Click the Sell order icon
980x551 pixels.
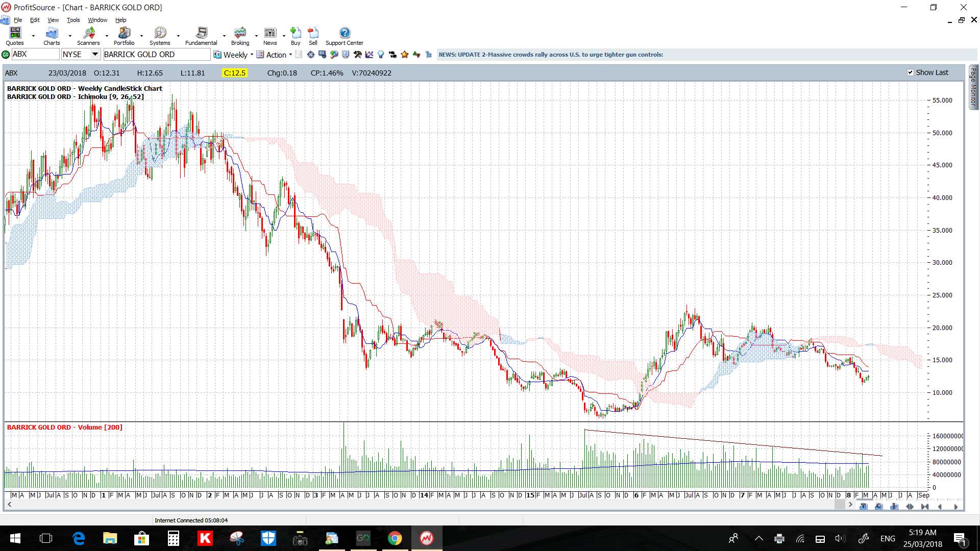point(313,36)
